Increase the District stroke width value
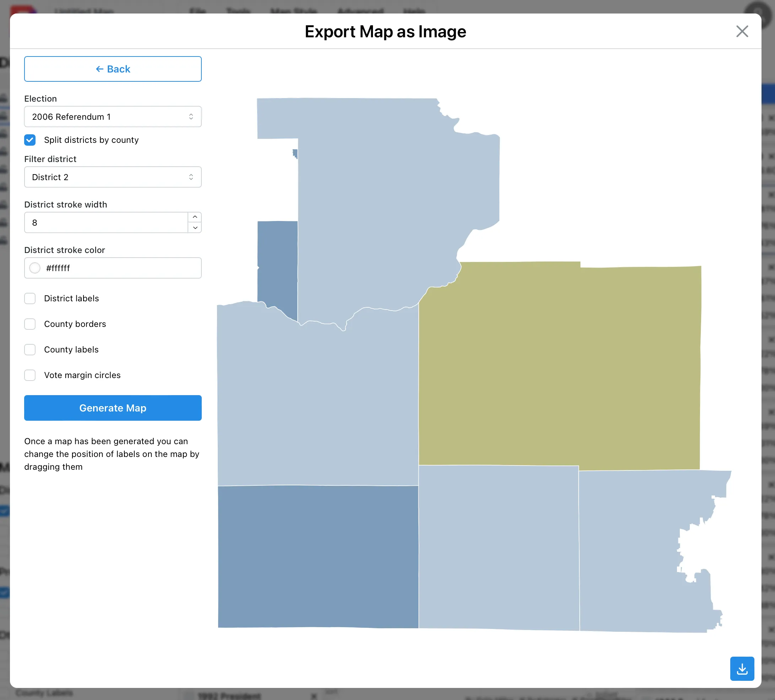This screenshot has width=775, height=700. [195, 216]
